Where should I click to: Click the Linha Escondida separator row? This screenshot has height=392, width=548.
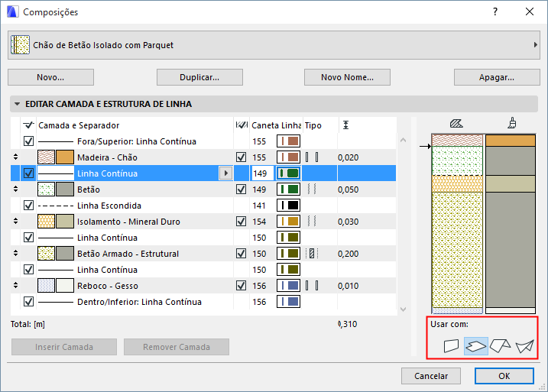click(x=203, y=206)
